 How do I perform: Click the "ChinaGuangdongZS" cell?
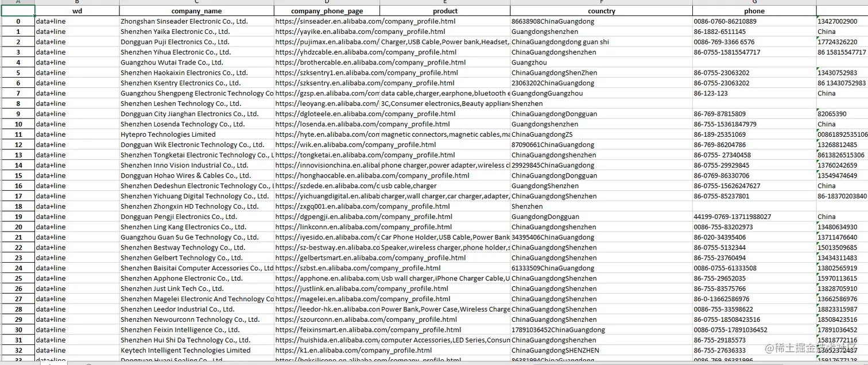click(601, 135)
